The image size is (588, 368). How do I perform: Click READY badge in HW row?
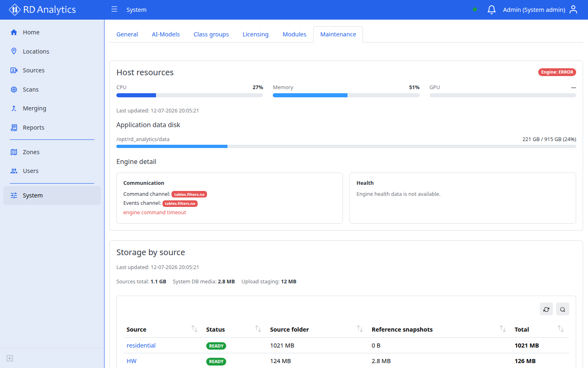tap(216, 361)
